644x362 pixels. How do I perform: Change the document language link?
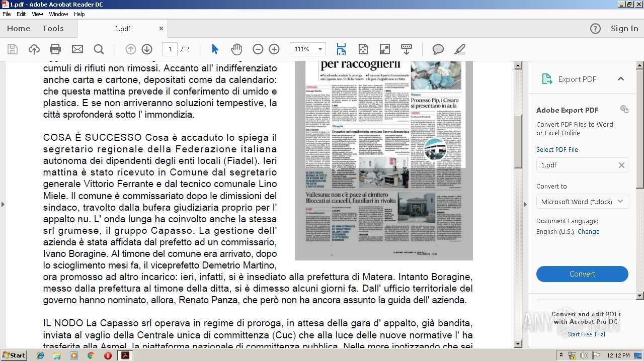click(x=588, y=232)
